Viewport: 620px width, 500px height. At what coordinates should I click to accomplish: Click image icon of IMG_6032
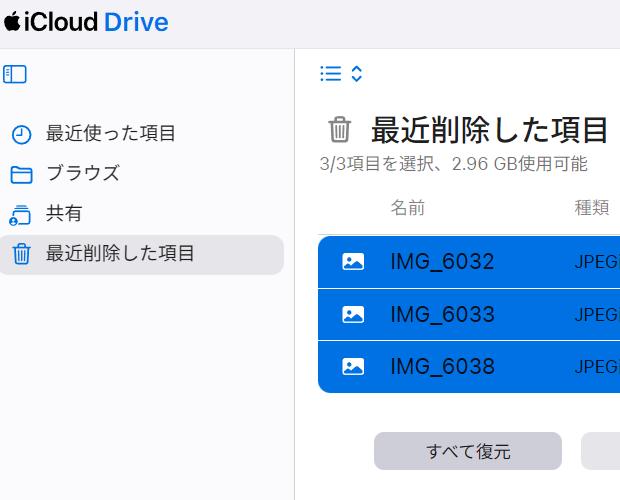pyautogui.click(x=353, y=262)
